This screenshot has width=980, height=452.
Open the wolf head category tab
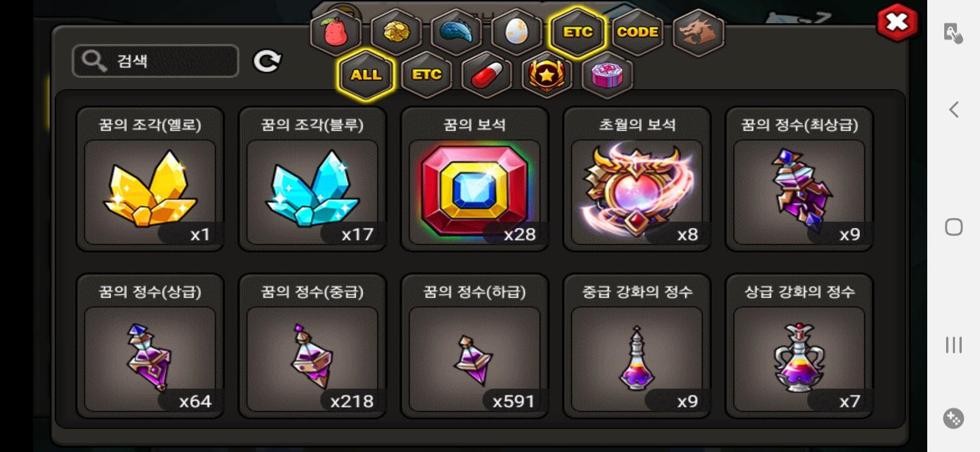699,32
